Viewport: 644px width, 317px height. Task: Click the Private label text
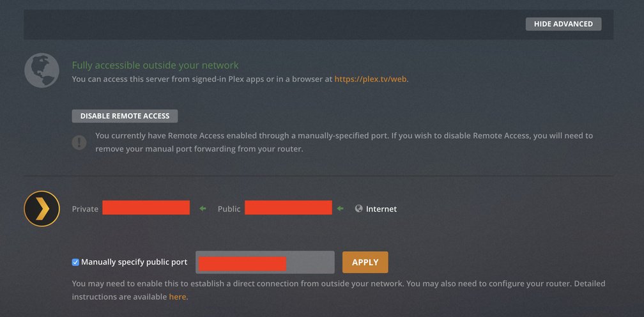85,209
